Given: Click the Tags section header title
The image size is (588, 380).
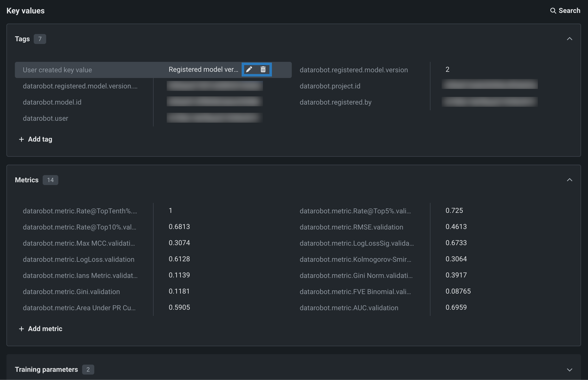Looking at the screenshot, I should pyautogui.click(x=22, y=39).
